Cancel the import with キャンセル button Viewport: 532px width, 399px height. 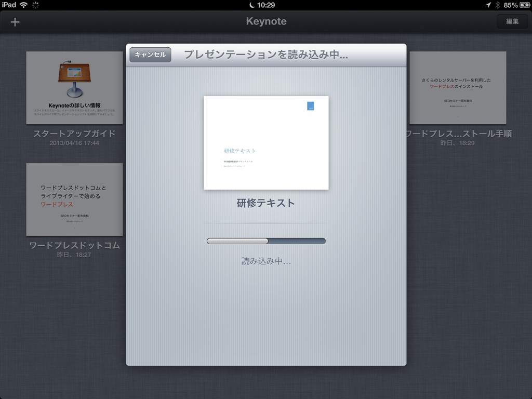click(150, 55)
